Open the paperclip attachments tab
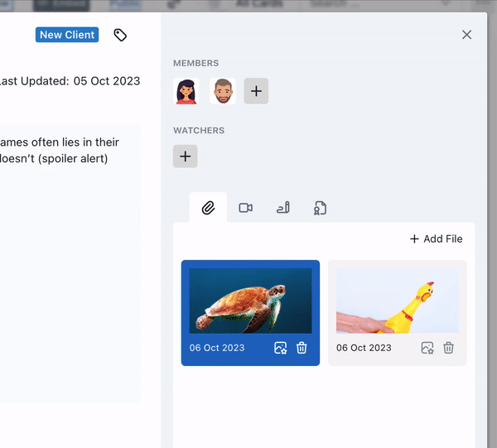Image resolution: width=497 pixels, height=448 pixels. [208, 208]
